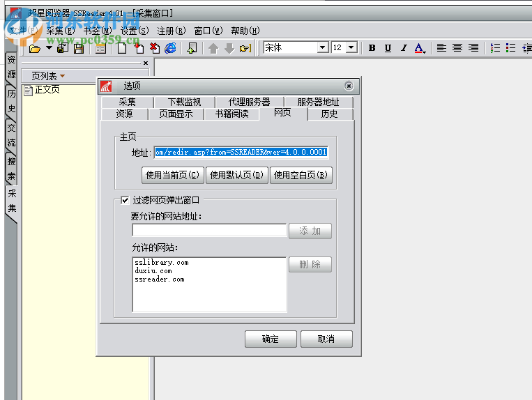Align text right
532x400 pixels.
(x=473, y=48)
